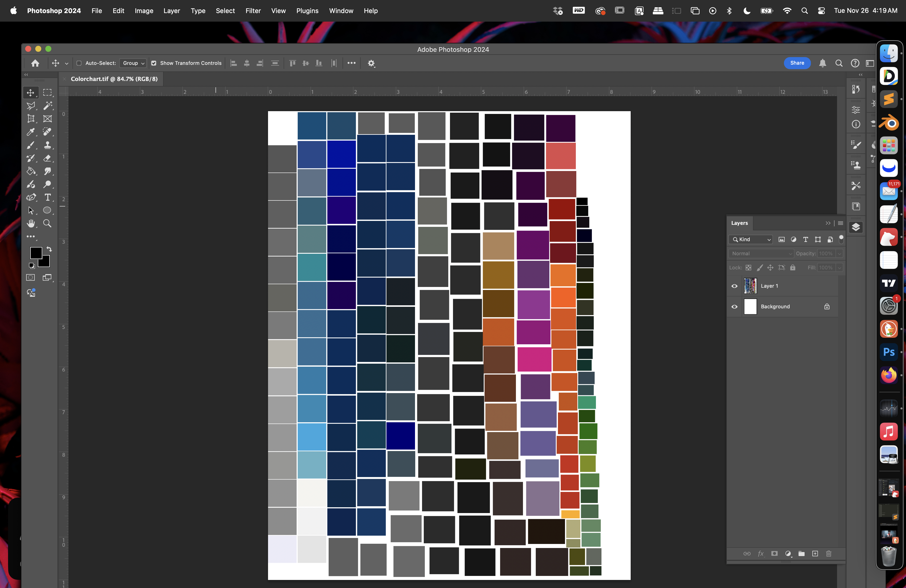The image size is (906, 588).
Task: Collapse the Layers panel with double arrows
Action: [828, 223]
